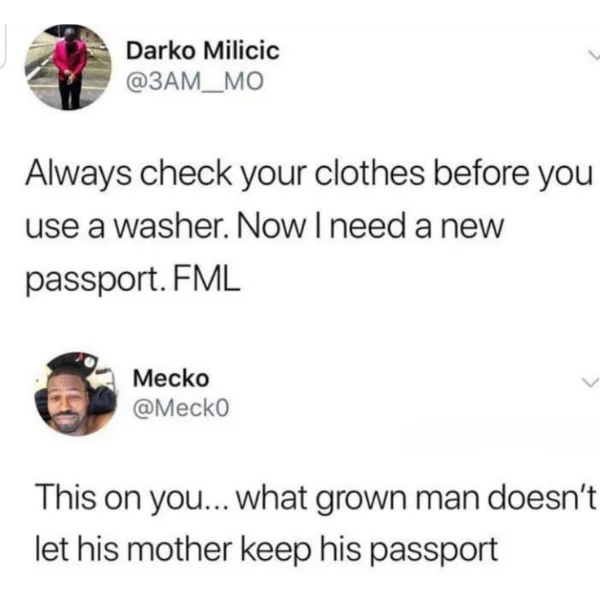Open Darko Milicic's profile picture
This screenshot has height=600, width=600.
click(68, 67)
